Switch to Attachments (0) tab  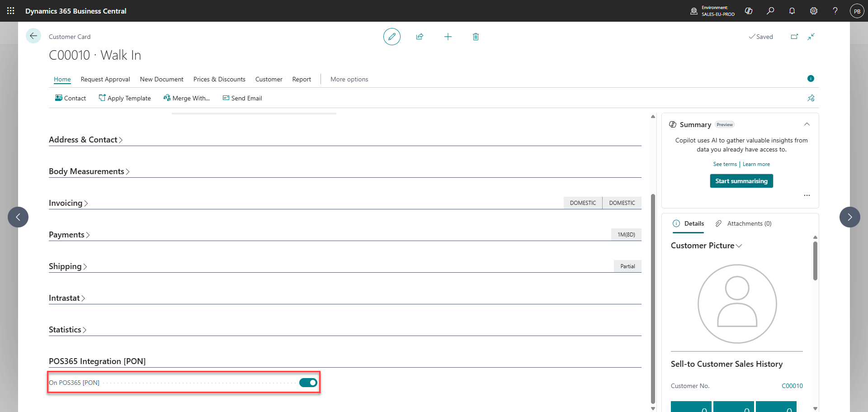[x=744, y=223]
